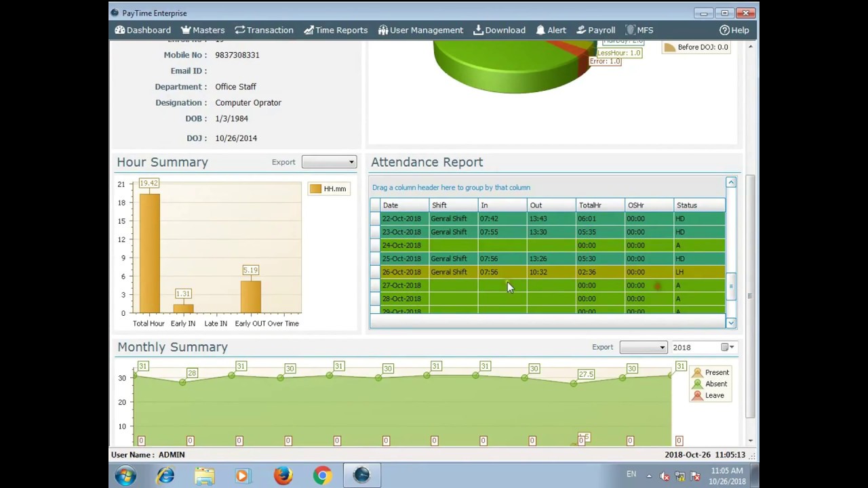
Task: Toggle the Absent legend icon
Action: tap(697, 384)
